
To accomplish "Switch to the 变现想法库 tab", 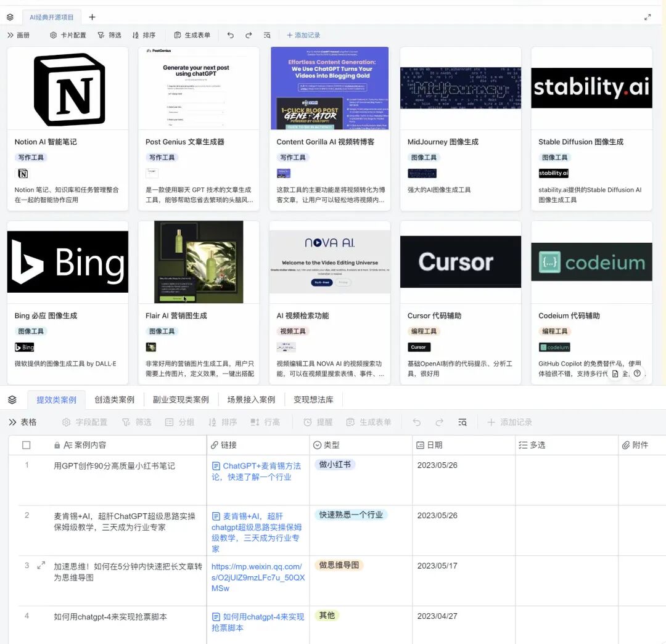I will 313,399.
